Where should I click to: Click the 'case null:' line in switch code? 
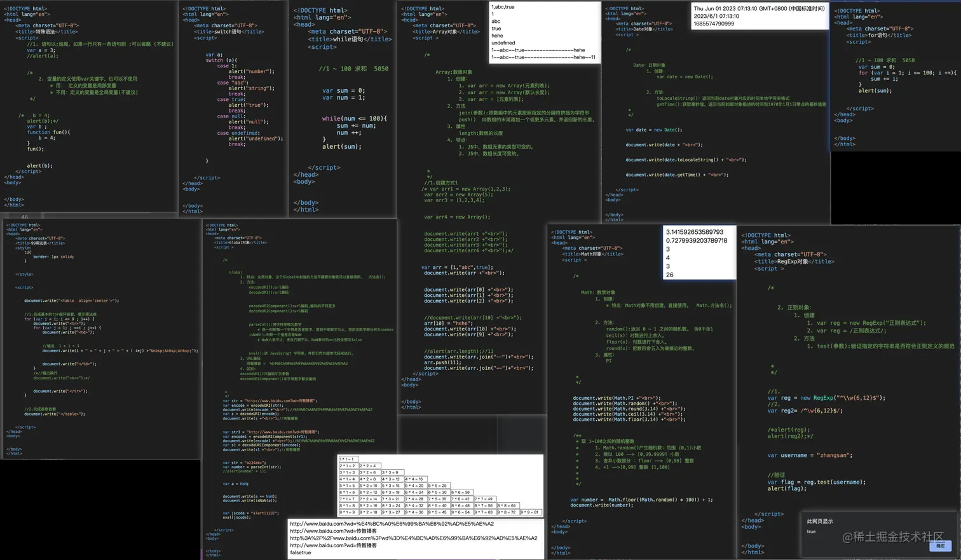pyautogui.click(x=231, y=116)
